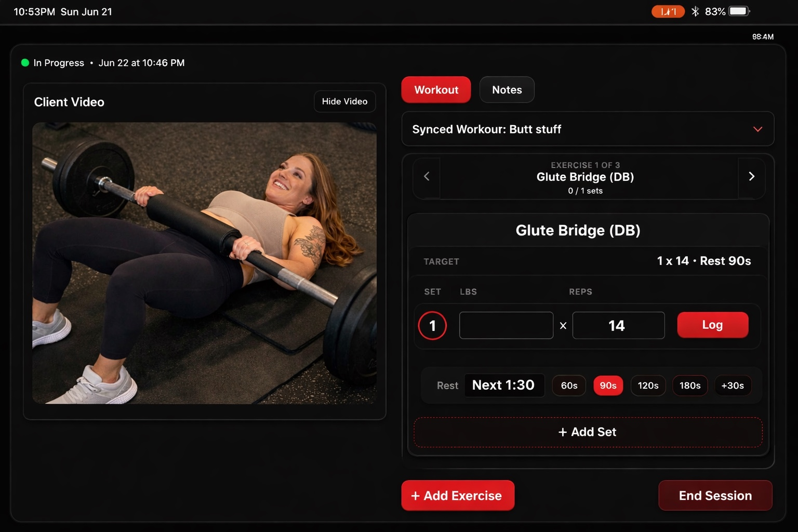Tap the battery icon in status bar

739,11
